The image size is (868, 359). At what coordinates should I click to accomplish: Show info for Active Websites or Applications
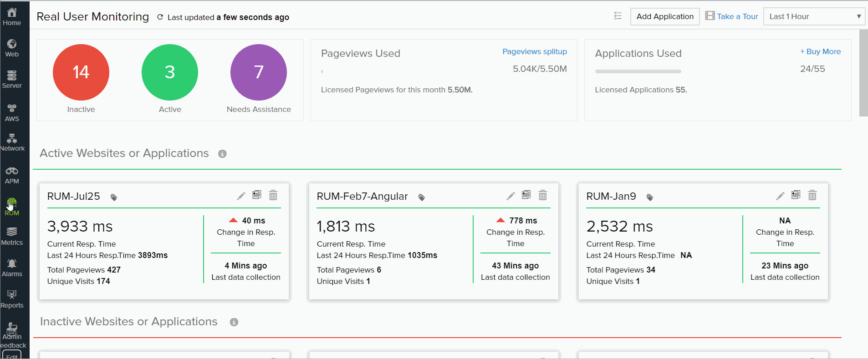point(222,154)
